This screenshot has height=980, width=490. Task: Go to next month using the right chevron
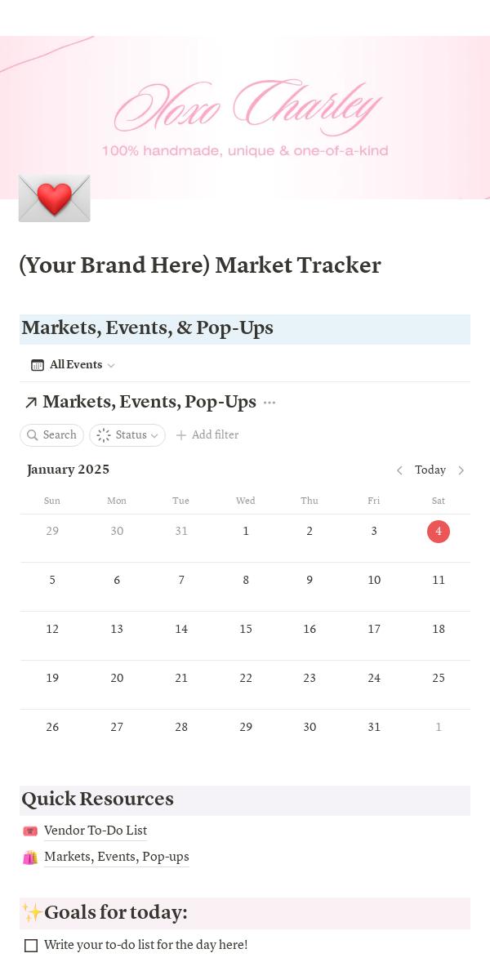coord(461,470)
